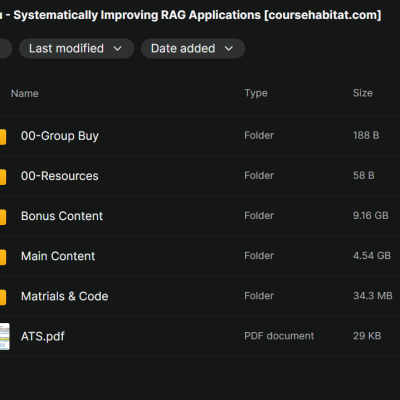Sort by the Type column header
400x400 pixels.
click(256, 93)
